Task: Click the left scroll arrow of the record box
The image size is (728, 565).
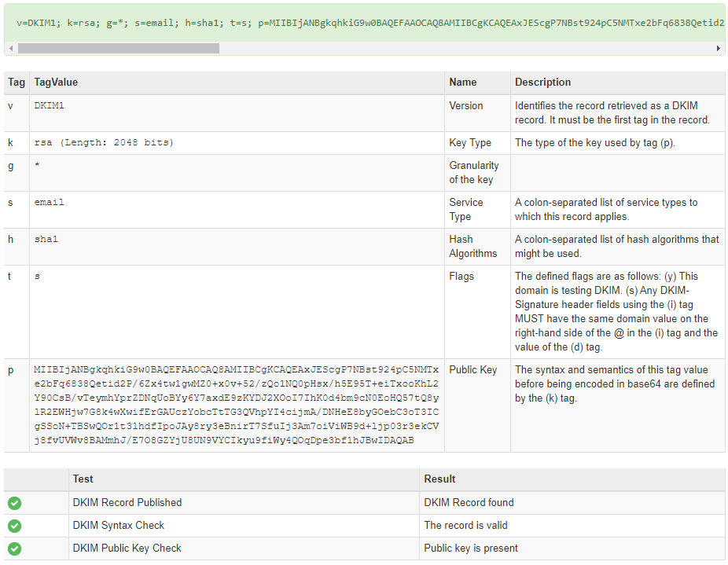Action: click(x=11, y=48)
